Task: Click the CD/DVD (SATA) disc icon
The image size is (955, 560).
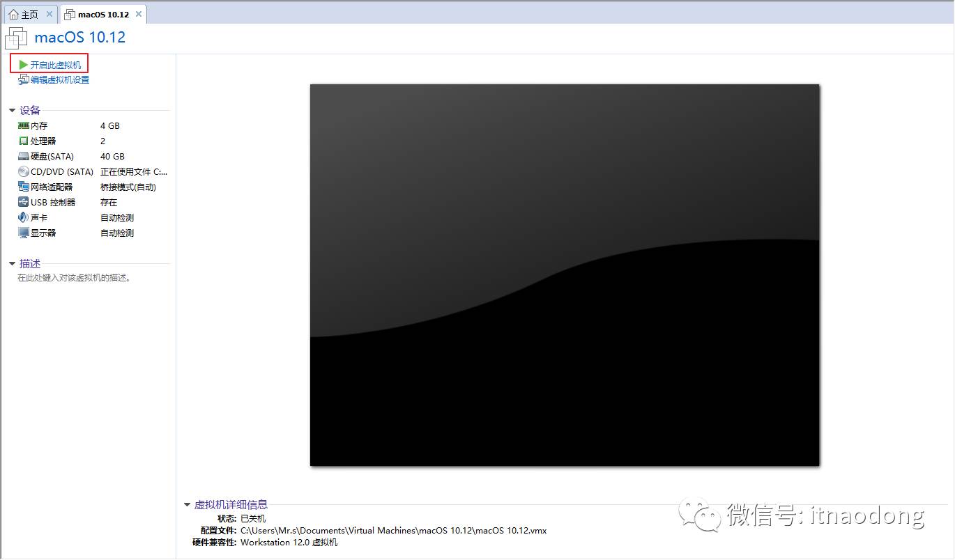Action: [24, 172]
